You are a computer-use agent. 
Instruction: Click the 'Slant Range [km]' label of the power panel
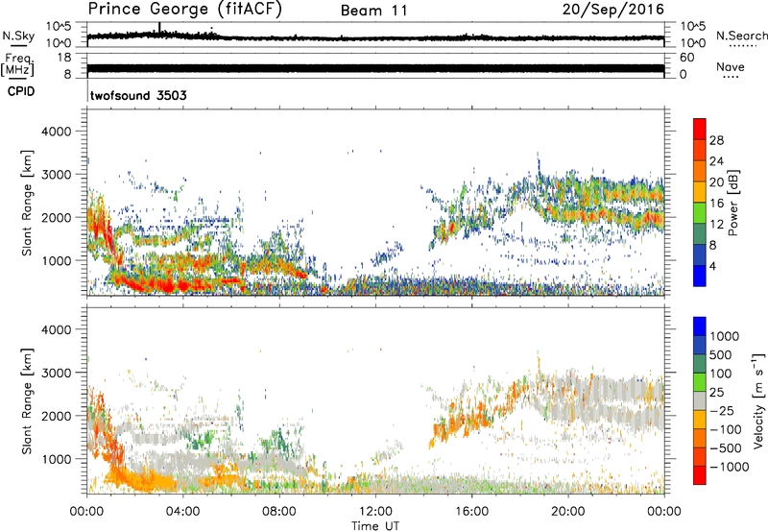(27, 203)
